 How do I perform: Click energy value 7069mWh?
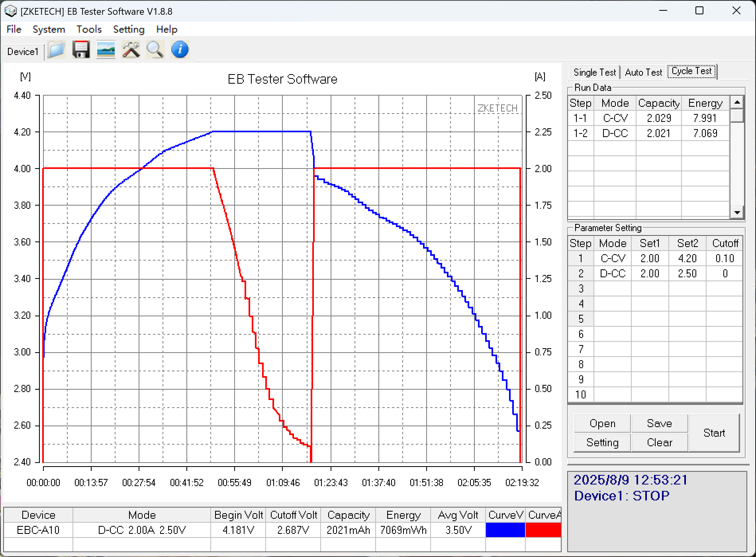[403, 530]
